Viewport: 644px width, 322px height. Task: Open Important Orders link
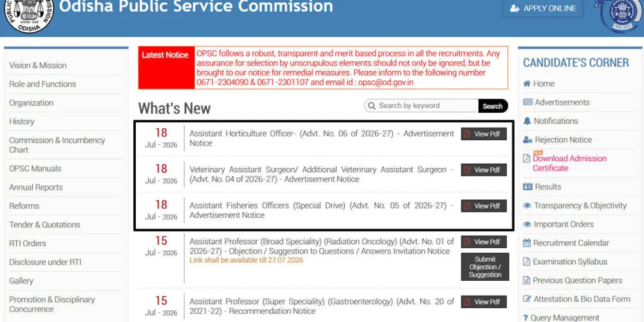(x=563, y=224)
